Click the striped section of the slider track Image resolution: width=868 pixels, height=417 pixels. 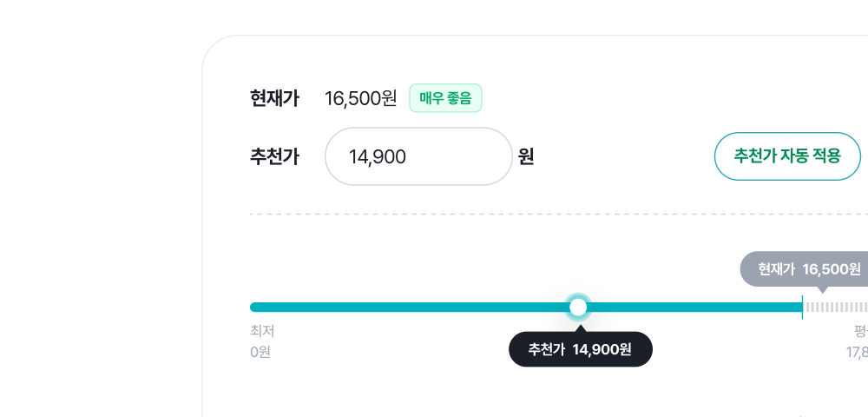837,307
